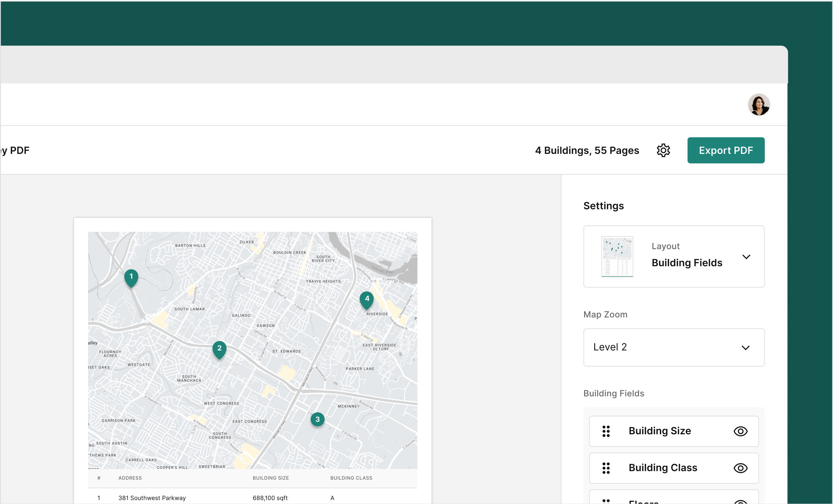Click the layout preview thumbnail
Screen dimensions: 833x504
pos(617,257)
